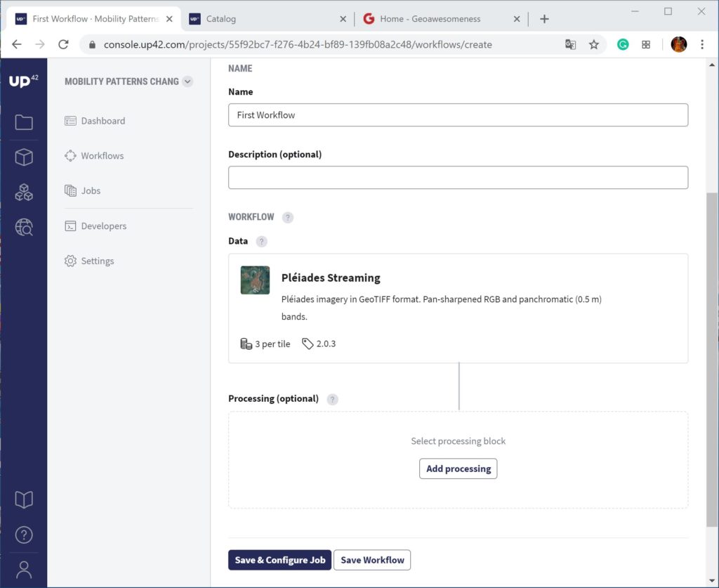719x588 pixels.
Task: Open Developers in project menu
Action: tap(95, 226)
